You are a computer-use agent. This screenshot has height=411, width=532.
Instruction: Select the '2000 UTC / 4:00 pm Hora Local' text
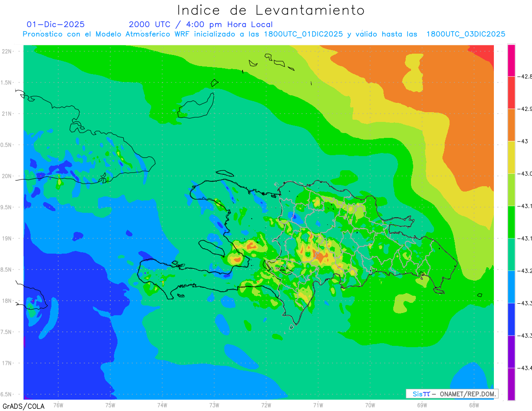tap(201, 24)
